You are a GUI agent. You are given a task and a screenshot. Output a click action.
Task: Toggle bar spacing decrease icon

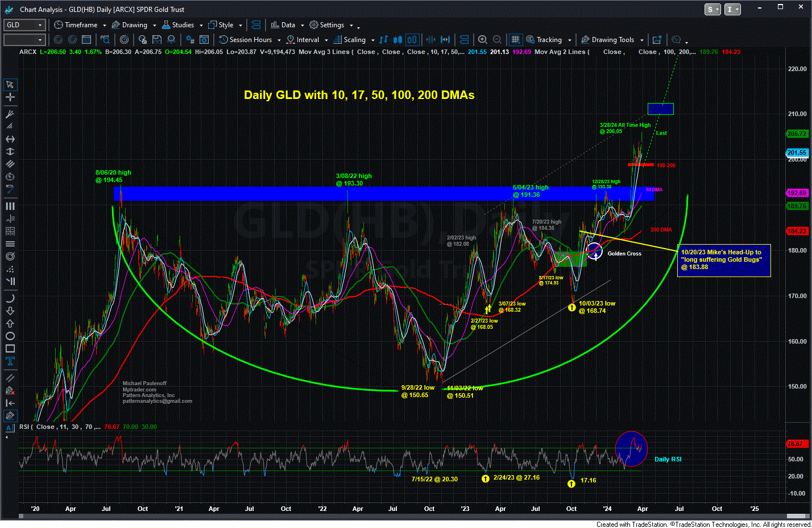[x=430, y=40]
